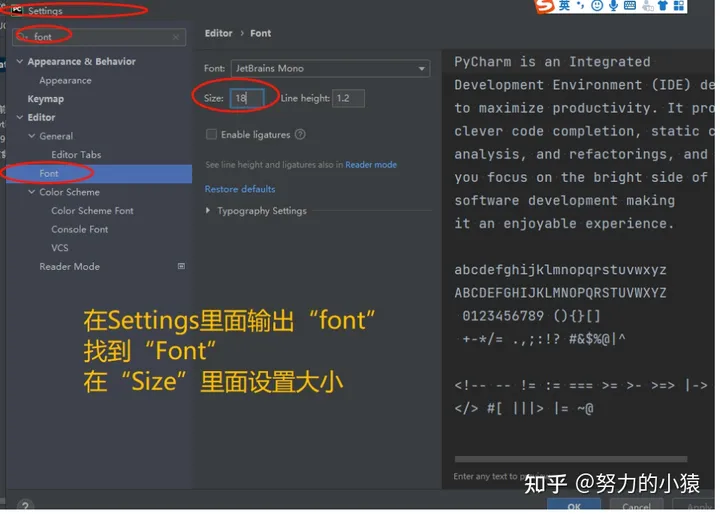Open Console Font settings
Screen dimensions: 720x514
(80, 230)
